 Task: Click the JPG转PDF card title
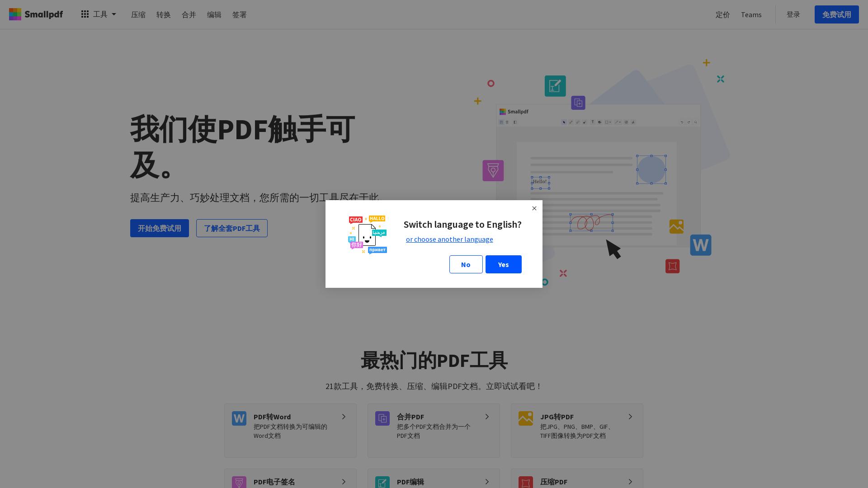click(x=557, y=417)
